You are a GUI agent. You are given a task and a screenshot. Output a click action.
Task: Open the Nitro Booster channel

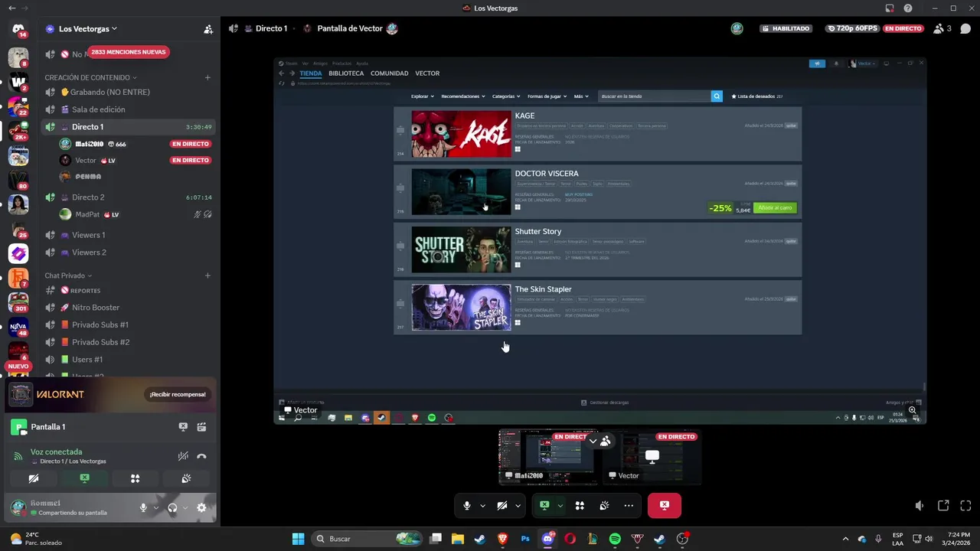[x=128, y=308]
